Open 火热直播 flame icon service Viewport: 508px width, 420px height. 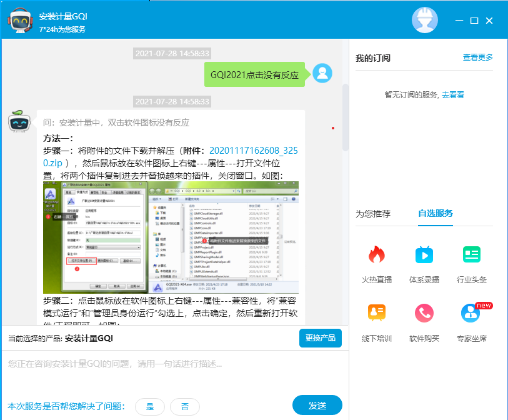[x=376, y=254]
